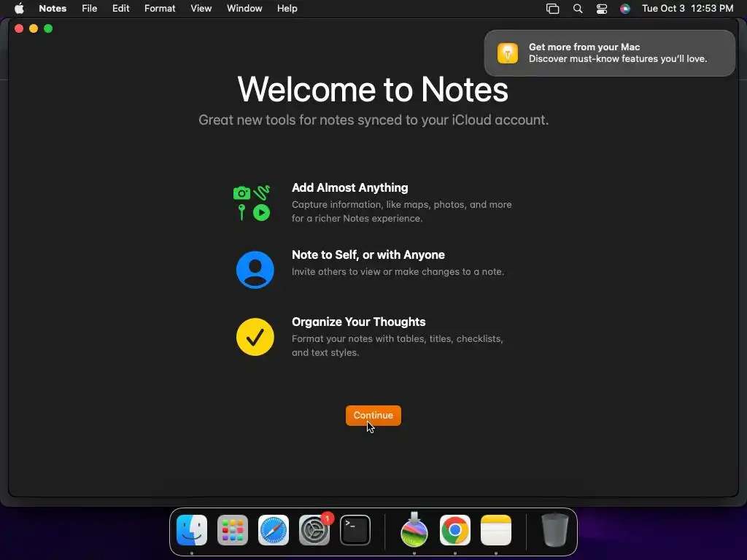Click the Notes icon in Dock
Screen dimensions: 747x560
pos(496,530)
